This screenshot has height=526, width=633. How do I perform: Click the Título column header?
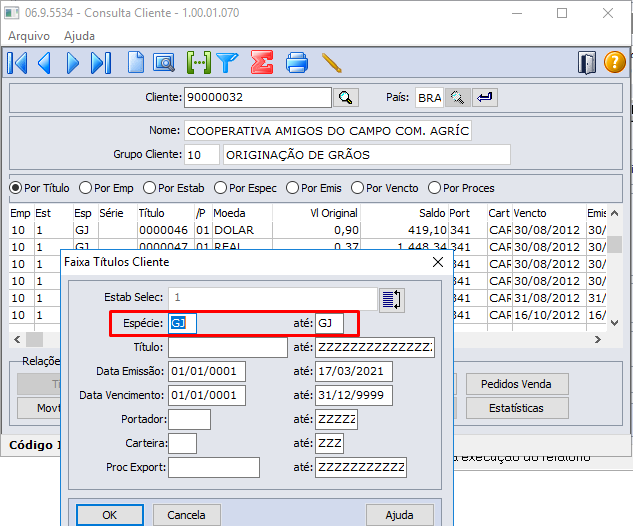point(151,213)
